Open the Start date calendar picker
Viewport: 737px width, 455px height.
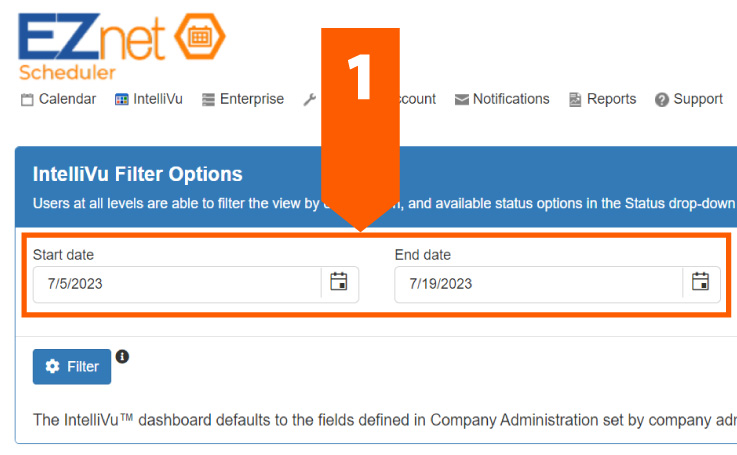point(339,283)
